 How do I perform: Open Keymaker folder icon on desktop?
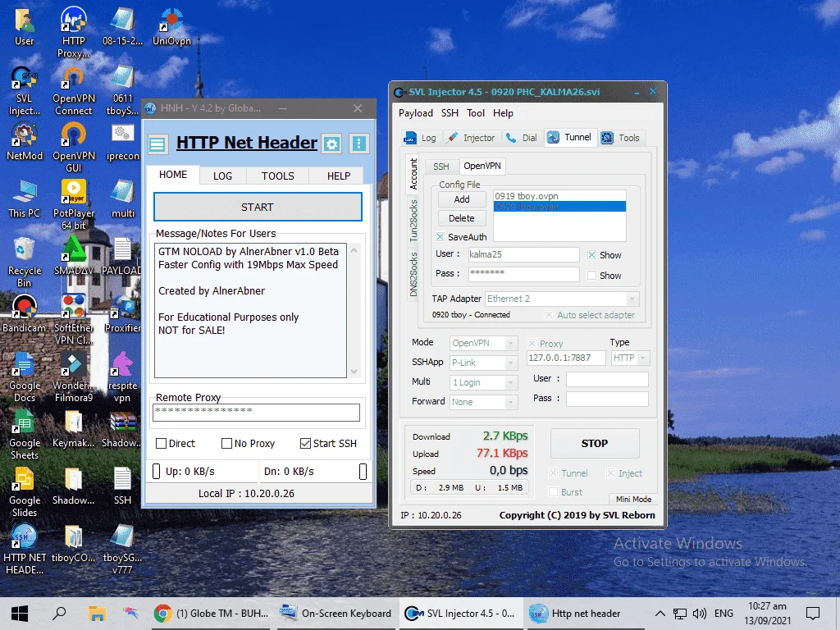coord(73,428)
